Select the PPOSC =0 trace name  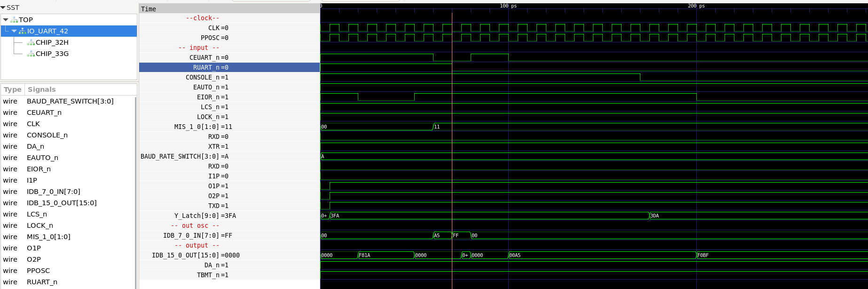coord(214,38)
